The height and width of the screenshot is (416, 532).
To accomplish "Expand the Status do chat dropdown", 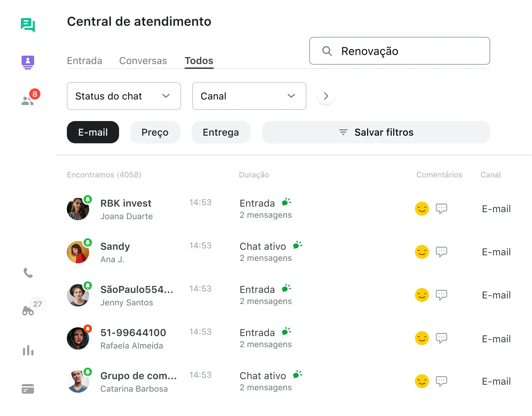I will [124, 96].
